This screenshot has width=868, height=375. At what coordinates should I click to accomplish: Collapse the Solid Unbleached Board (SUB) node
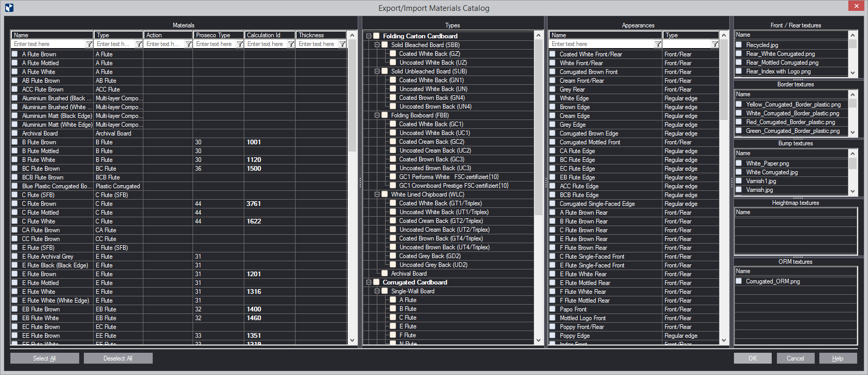[377, 71]
